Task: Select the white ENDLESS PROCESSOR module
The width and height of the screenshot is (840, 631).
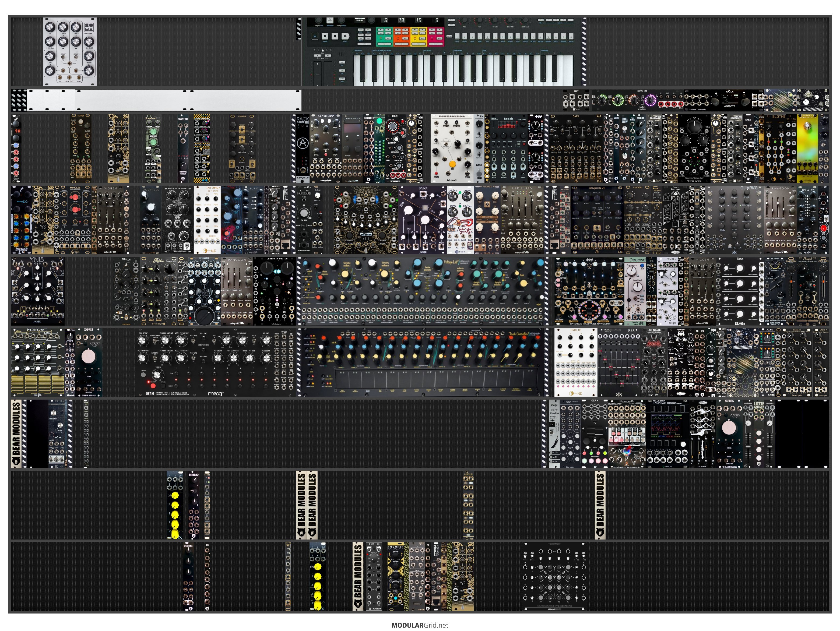Action: click(452, 149)
